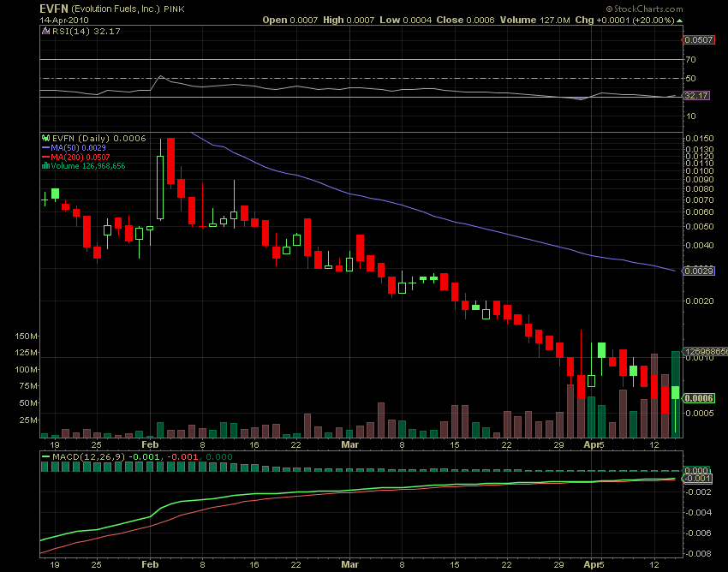This screenshot has width=728, height=572.
Task: Click the 75M volume axis label
Action: pyautogui.click(x=28, y=386)
